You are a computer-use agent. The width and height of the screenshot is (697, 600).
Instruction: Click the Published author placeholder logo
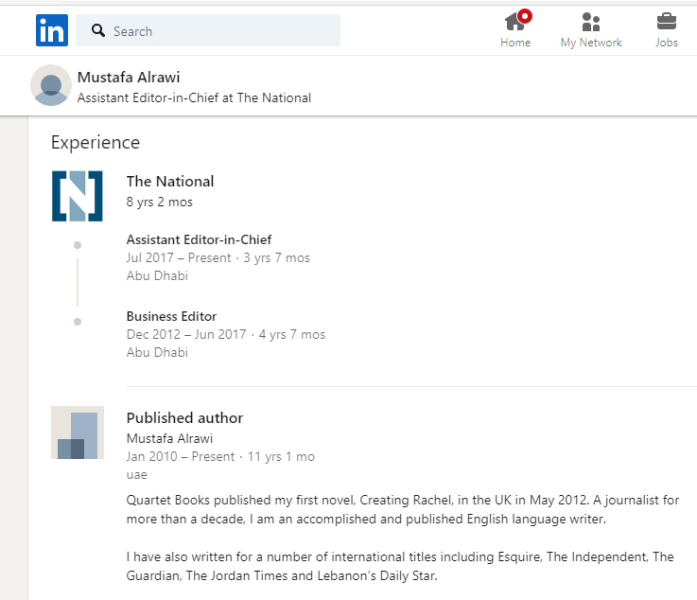click(x=77, y=432)
